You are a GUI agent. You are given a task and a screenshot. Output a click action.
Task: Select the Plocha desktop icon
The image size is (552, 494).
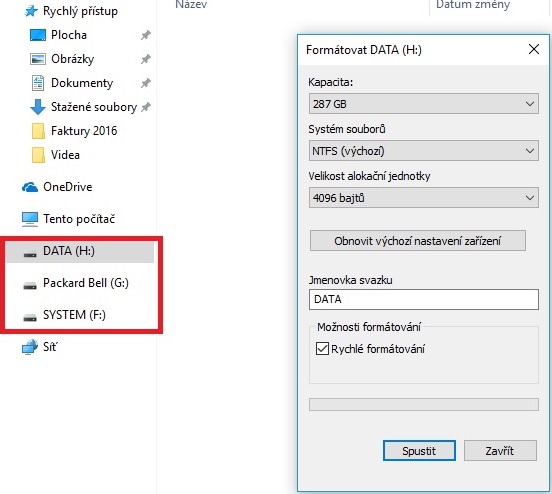(38, 35)
